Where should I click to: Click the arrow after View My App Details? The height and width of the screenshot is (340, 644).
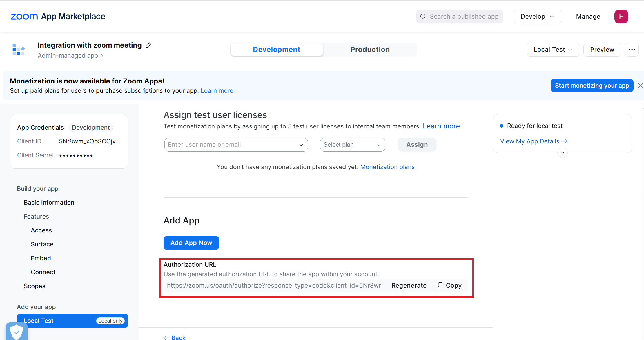click(564, 141)
